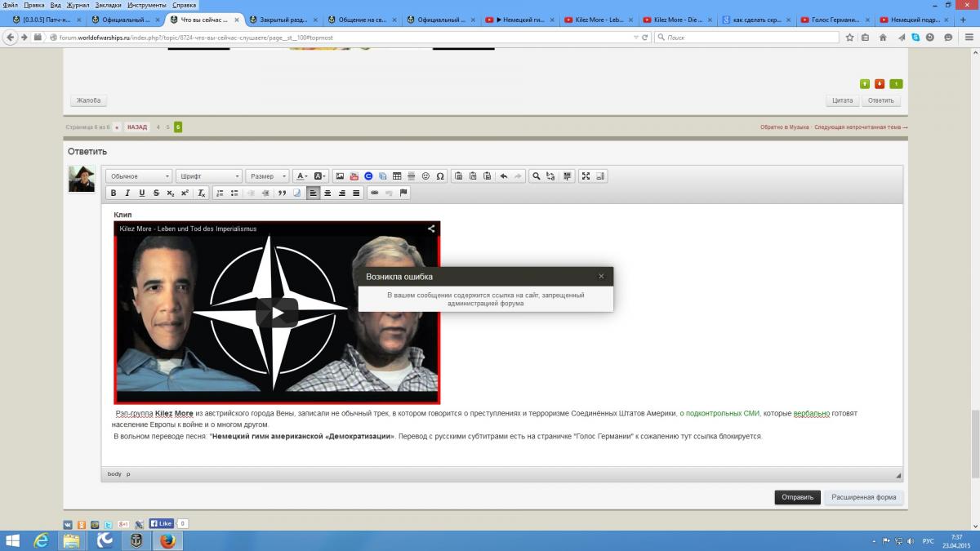The height and width of the screenshot is (551, 980).
Task: Click the Facebook Like button
Action: (x=162, y=523)
